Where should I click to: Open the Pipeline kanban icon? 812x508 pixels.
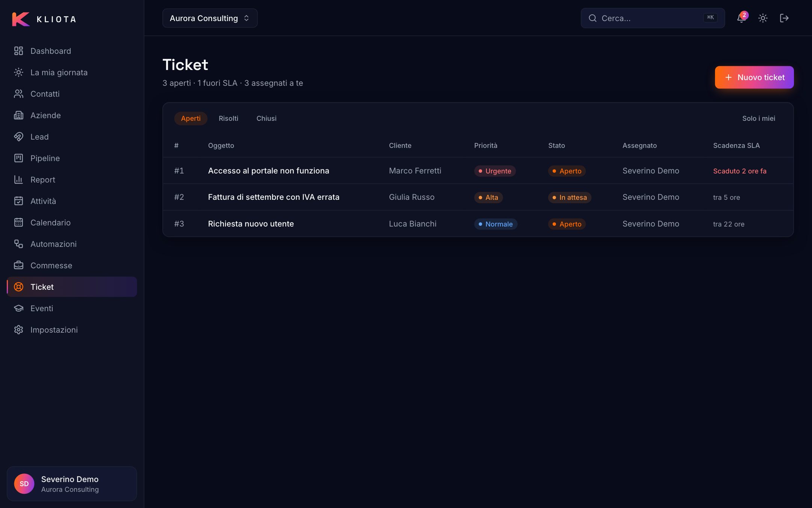click(18, 158)
